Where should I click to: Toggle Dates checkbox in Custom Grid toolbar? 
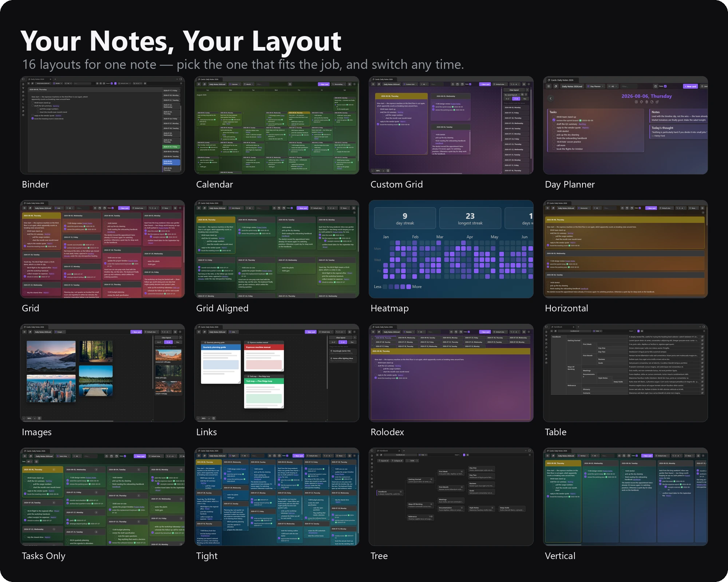point(470,84)
